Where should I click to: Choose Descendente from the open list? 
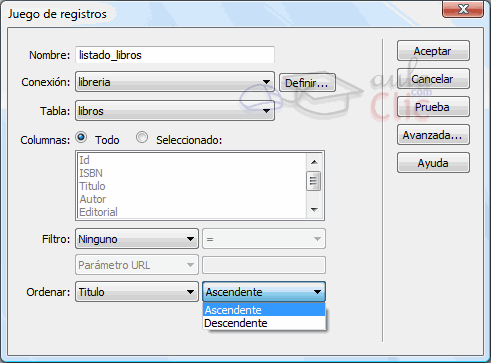264,323
